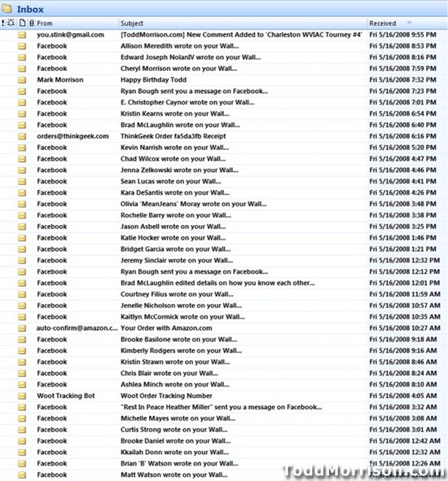The width and height of the screenshot is (448, 481).
Task: Click envelope icon of Chad Wilcox message
Action: tap(22, 159)
